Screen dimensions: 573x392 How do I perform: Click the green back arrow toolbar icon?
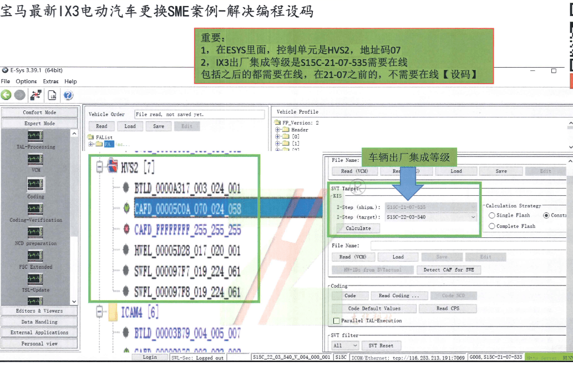pyautogui.click(x=6, y=95)
